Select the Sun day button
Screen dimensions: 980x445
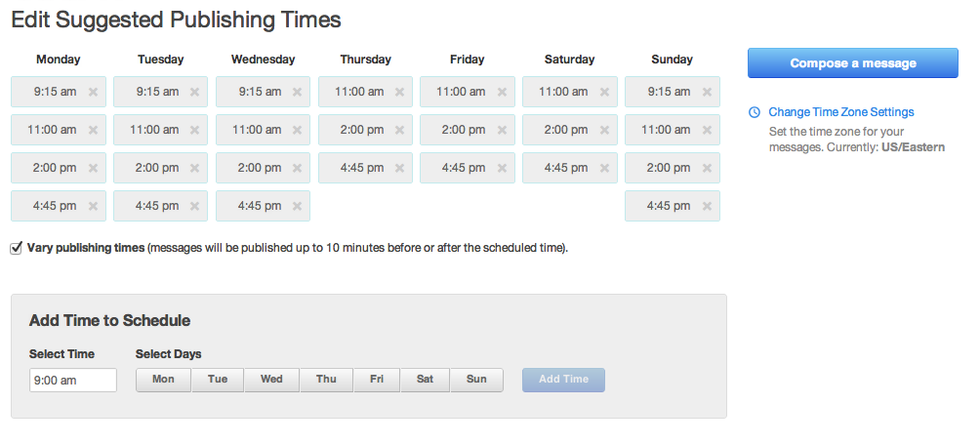(x=476, y=380)
